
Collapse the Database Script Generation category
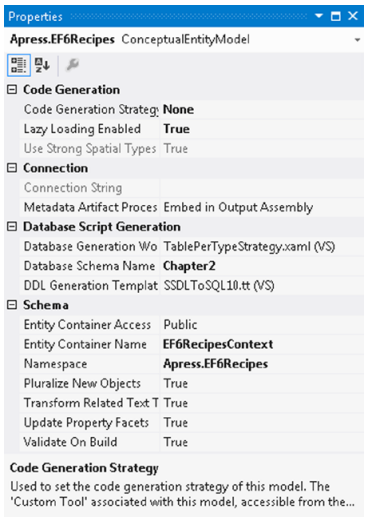[12, 227]
